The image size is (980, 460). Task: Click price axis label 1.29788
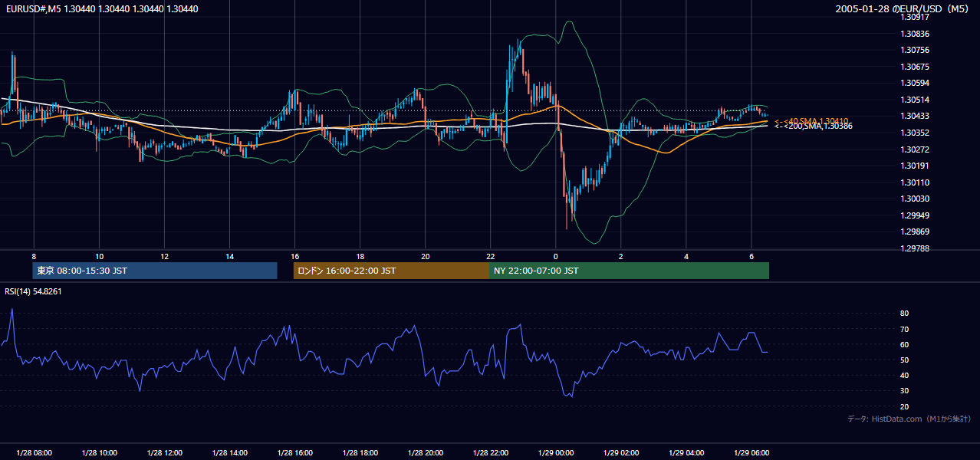click(915, 248)
